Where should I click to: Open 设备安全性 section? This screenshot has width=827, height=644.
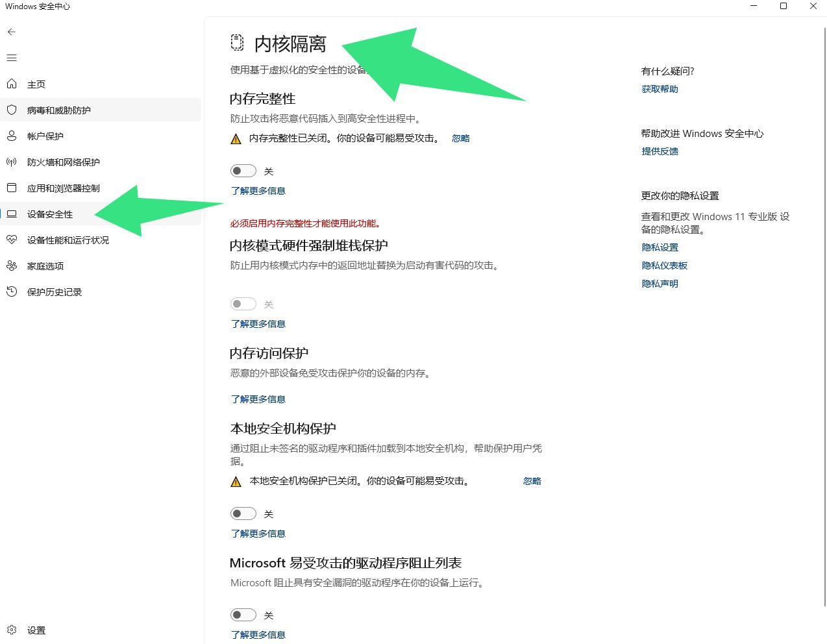pyautogui.click(x=101, y=214)
